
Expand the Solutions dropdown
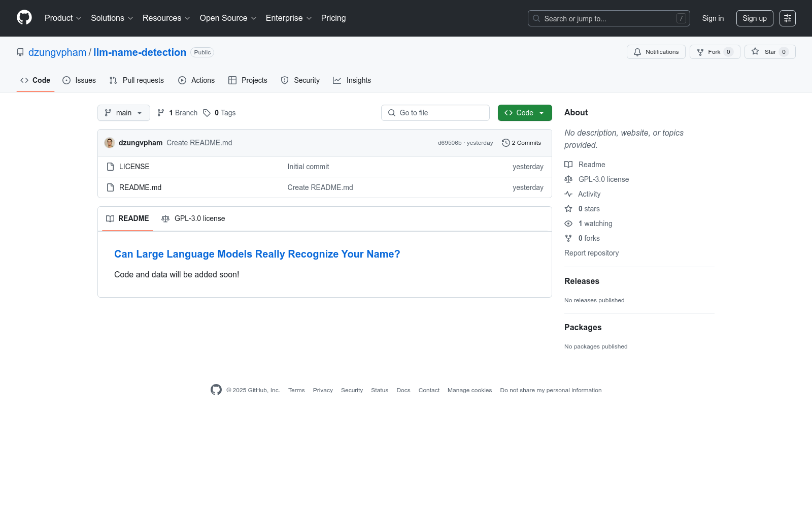pos(112,18)
